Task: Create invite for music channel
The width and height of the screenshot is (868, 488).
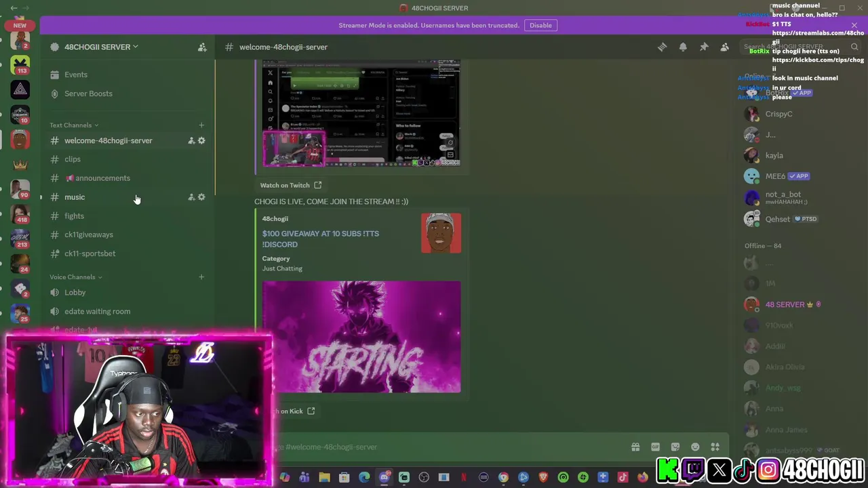Action: (191, 197)
